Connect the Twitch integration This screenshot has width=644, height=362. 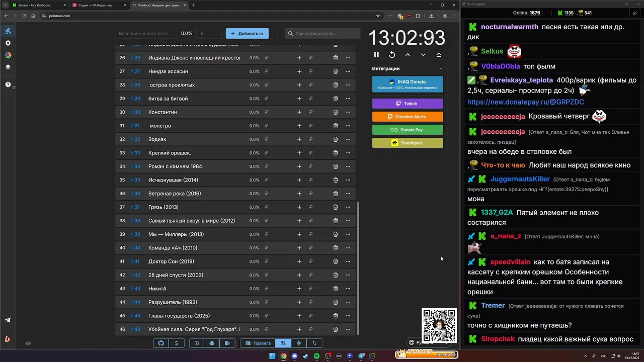408,104
